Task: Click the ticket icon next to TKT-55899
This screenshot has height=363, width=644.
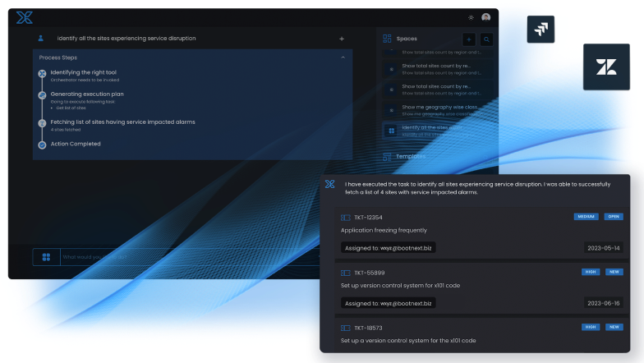Action: (345, 272)
